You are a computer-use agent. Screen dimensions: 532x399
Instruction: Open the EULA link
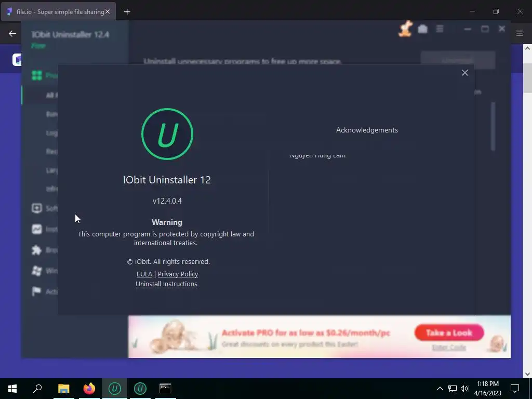(144, 274)
